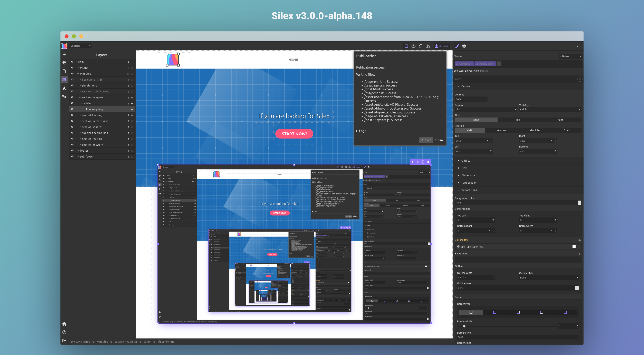Screen dimensions: 644x355
Task: Collapse the Modules layer tree
Action: click(78, 74)
